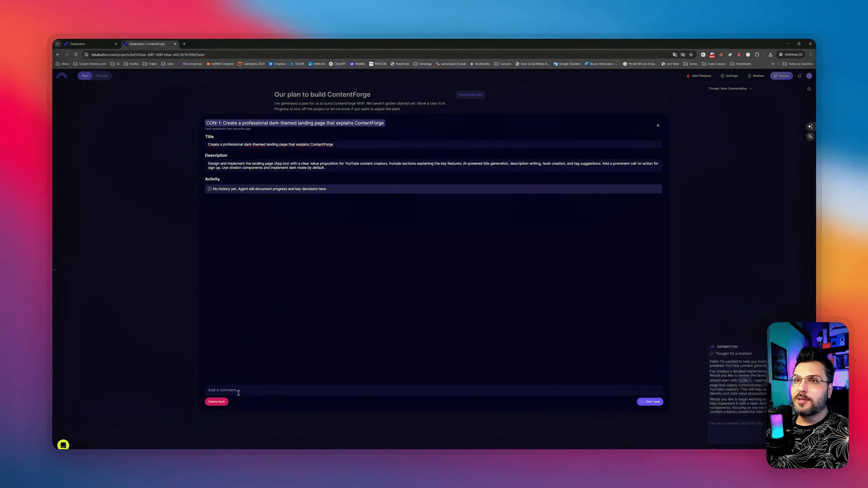Open Settings in the top bar
Screen dimensions: 868x488
click(x=729, y=76)
